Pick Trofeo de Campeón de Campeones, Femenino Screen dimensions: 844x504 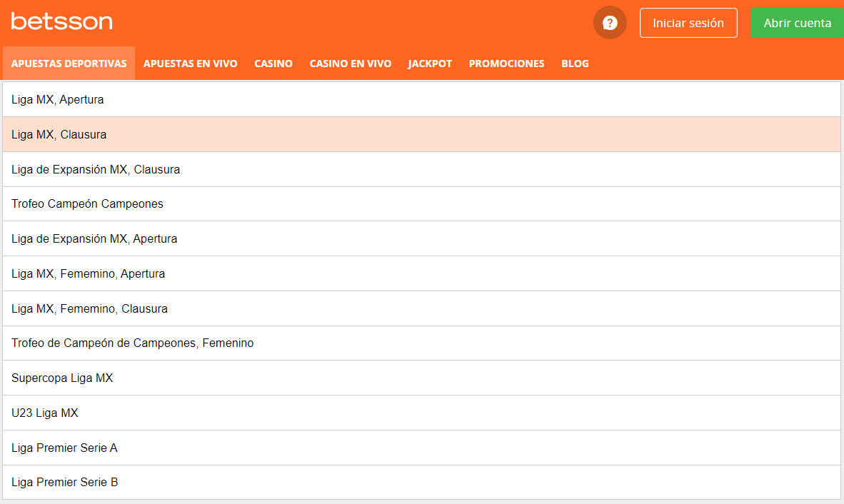[x=421, y=343]
